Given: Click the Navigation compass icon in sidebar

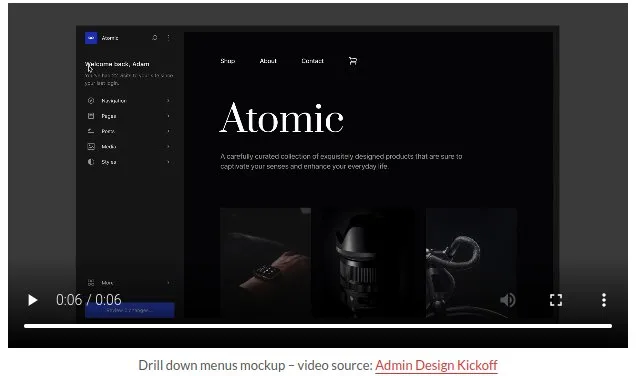Looking at the screenshot, I should tap(91, 101).
